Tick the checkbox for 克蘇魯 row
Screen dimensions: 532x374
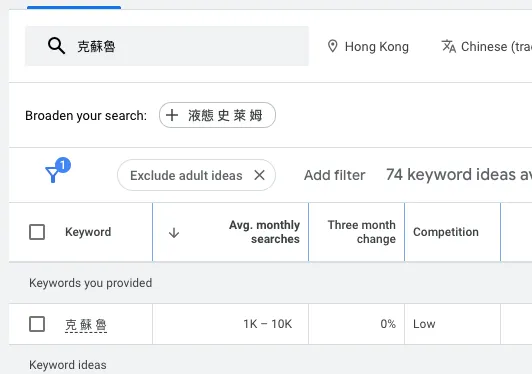coord(37,324)
